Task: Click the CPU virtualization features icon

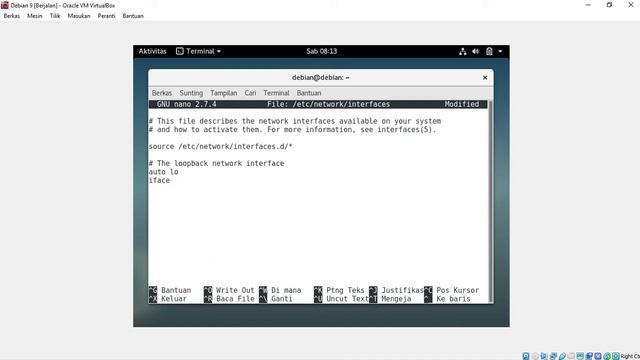Action: point(598,356)
